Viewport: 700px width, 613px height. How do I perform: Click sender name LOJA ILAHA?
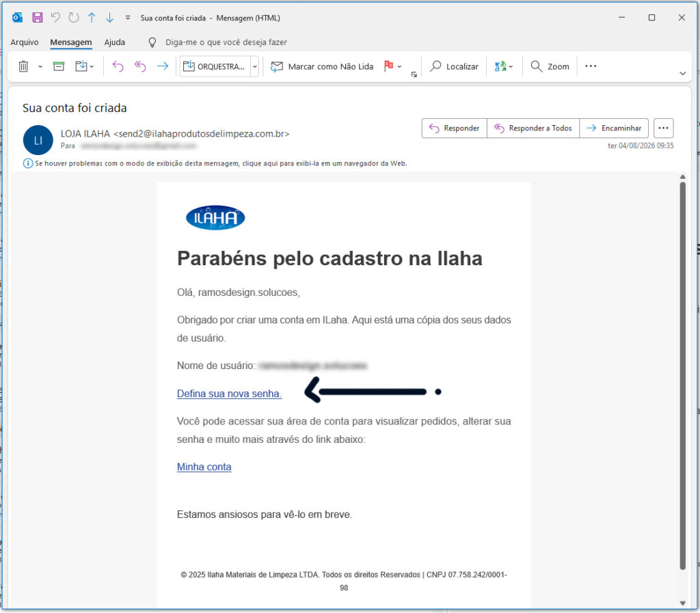click(x=85, y=134)
